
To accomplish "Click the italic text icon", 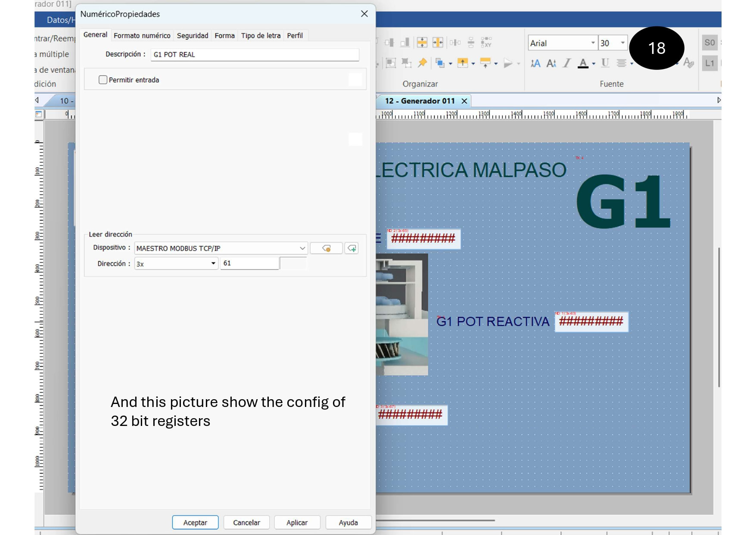I will pos(567,63).
